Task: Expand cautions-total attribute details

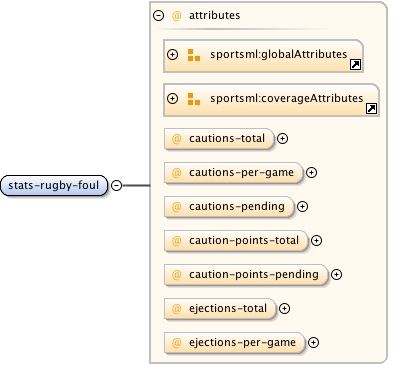Action: pyautogui.click(x=282, y=138)
